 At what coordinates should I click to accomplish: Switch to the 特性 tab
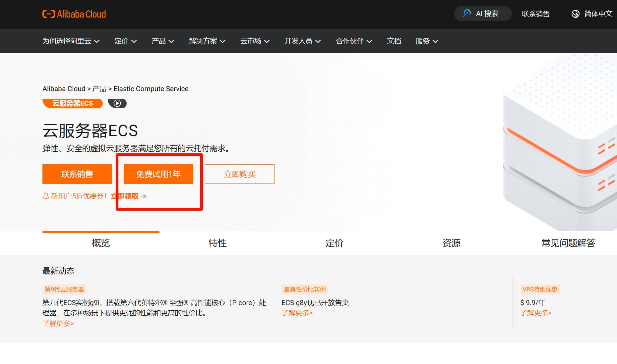[x=217, y=243]
